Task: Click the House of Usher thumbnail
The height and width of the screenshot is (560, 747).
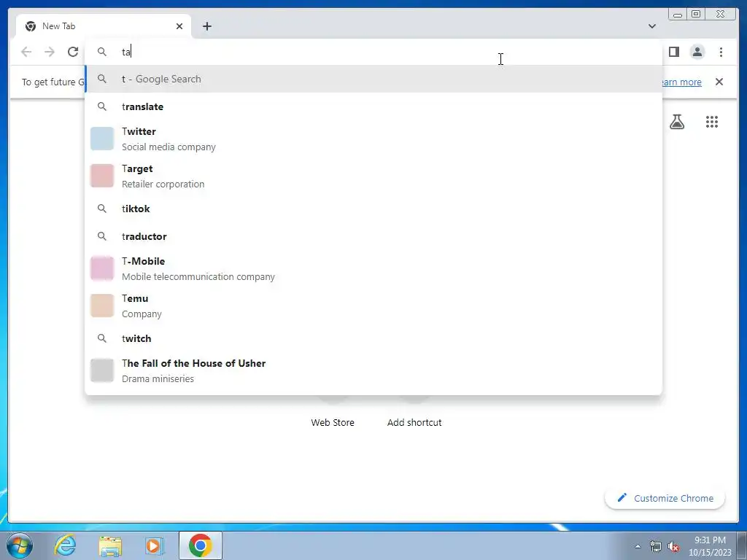Action: pyautogui.click(x=102, y=370)
